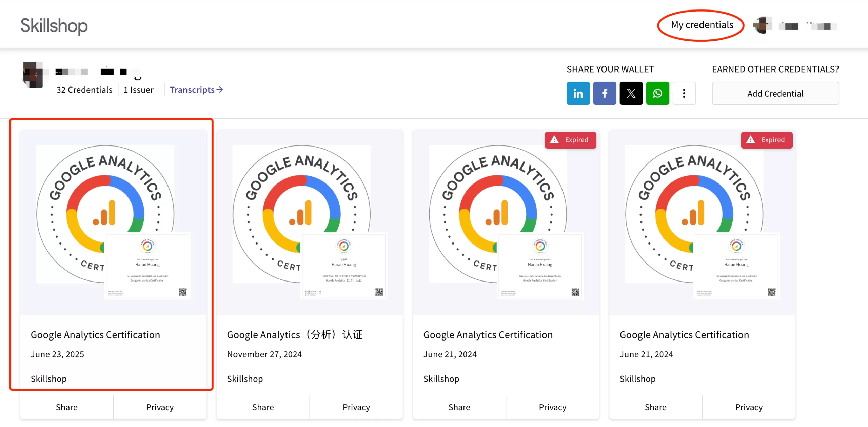The height and width of the screenshot is (427, 868).
Task: Click the Add Credential button
Action: point(775,93)
